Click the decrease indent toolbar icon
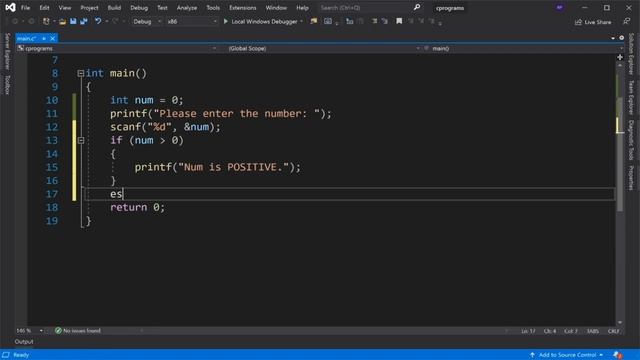Screen dimensions: 640x360 click(374, 21)
